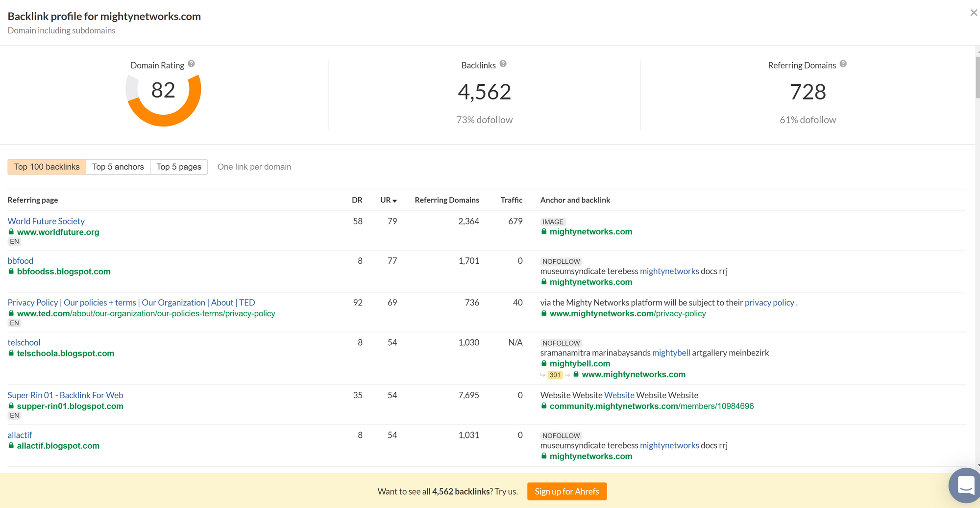Open the bbfood referring page
Image resolution: width=980 pixels, height=508 pixels.
pos(21,261)
